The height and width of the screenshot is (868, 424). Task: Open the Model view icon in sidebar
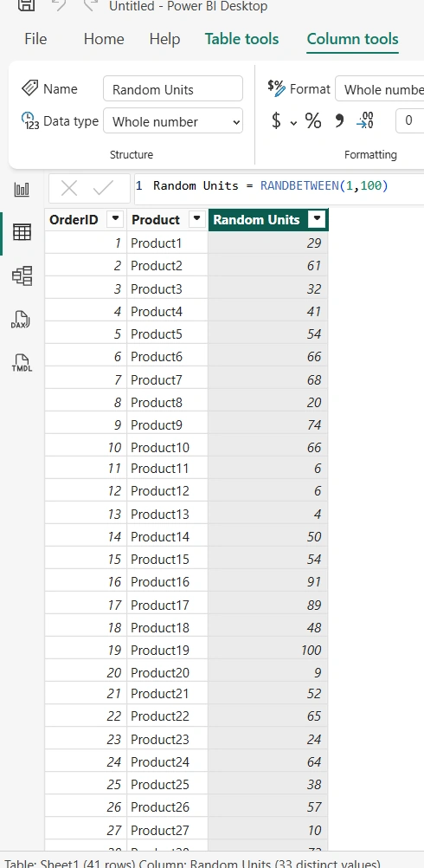point(22,275)
